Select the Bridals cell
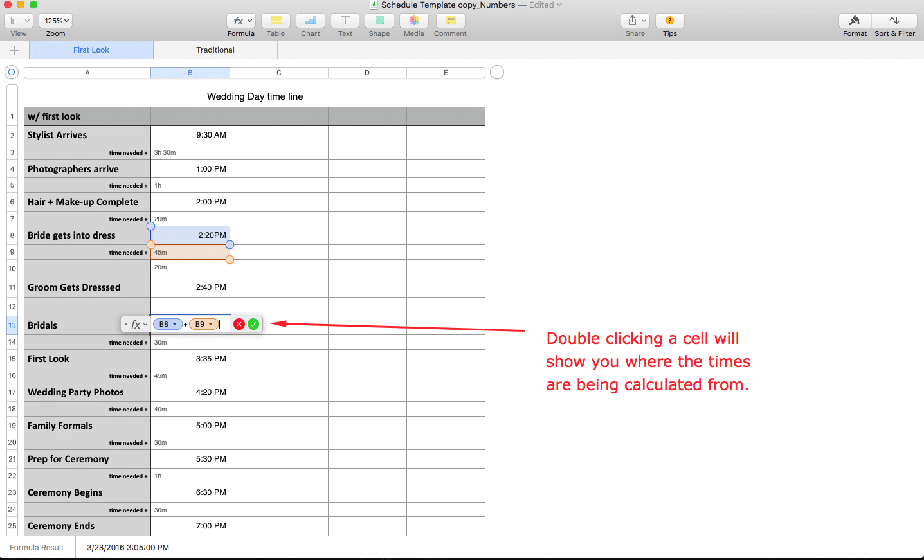 72,325
